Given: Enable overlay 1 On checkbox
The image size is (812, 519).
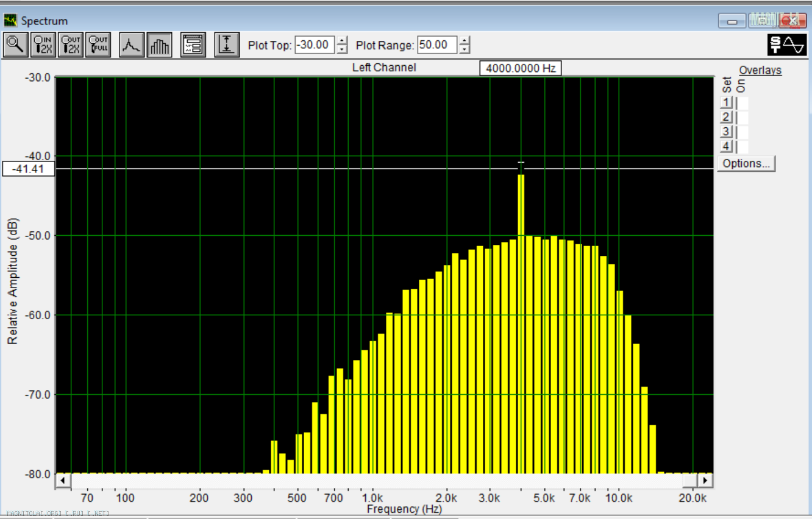Looking at the screenshot, I should tap(742, 102).
